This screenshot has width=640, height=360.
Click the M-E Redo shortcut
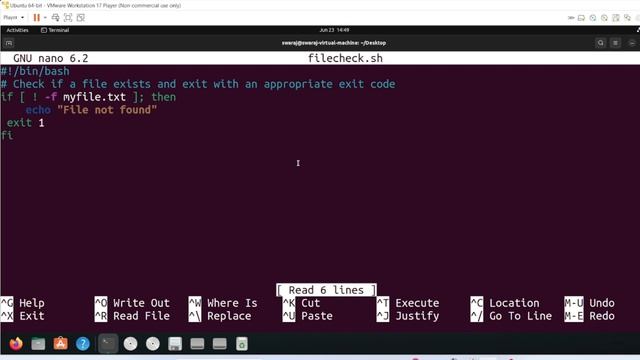point(589,316)
